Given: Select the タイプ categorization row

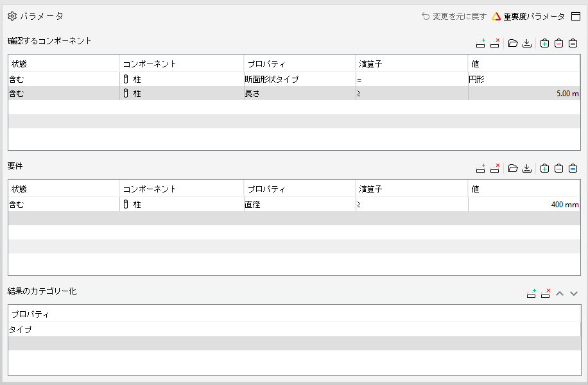Looking at the screenshot, I should tap(295, 330).
